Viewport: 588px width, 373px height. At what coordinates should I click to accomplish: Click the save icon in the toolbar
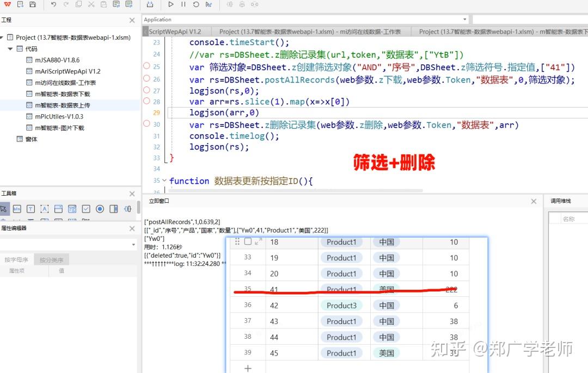pyautogui.click(x=34, y=4)
